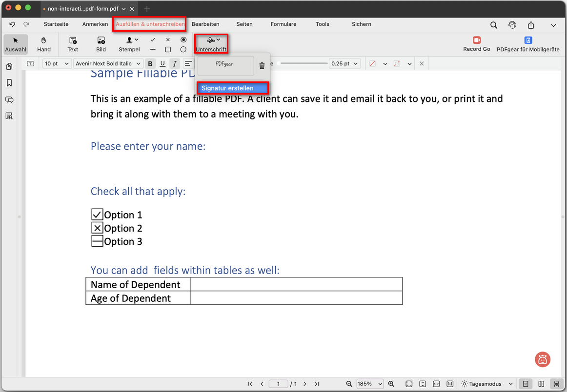
Task: Click the checked Option 1 box
Action: tap(97, 215)
